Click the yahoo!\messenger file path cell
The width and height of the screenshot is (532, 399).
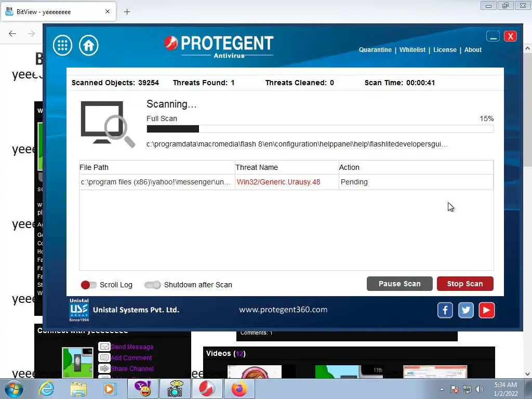pos(156,182)
